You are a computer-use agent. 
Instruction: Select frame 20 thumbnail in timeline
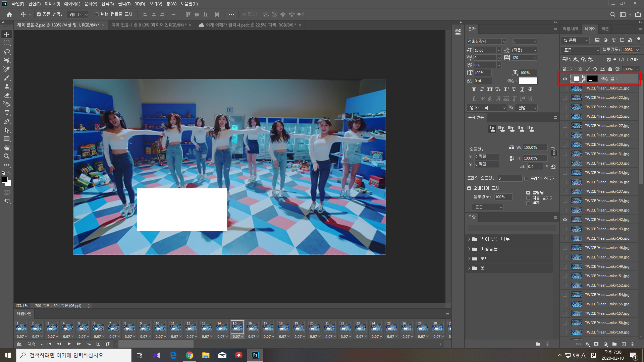pos(314,327)
